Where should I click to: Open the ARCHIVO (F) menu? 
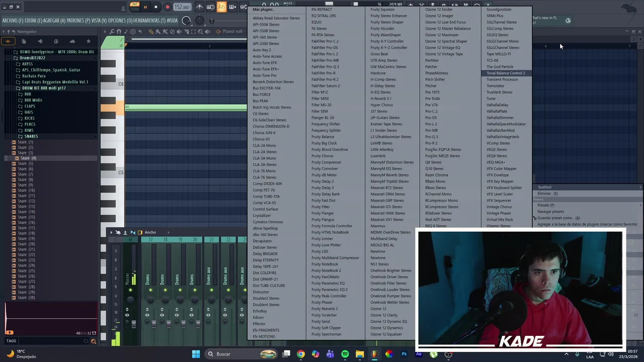(13, 21)
